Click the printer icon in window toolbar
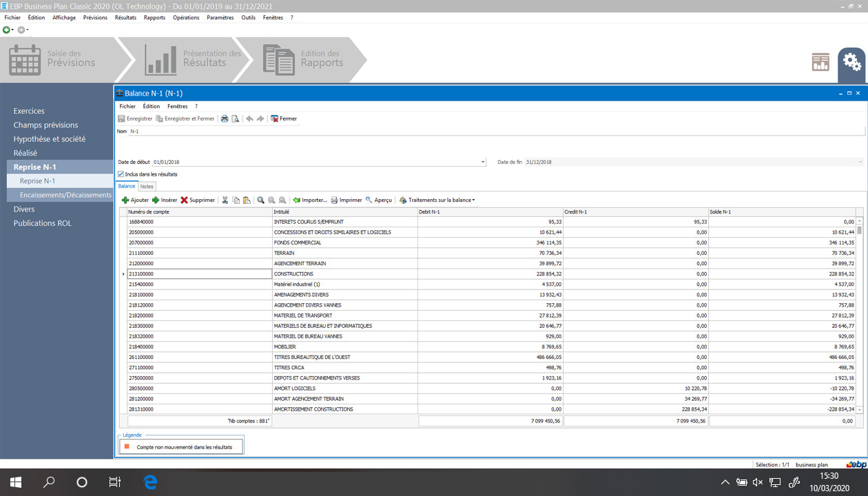 point(225,118)
